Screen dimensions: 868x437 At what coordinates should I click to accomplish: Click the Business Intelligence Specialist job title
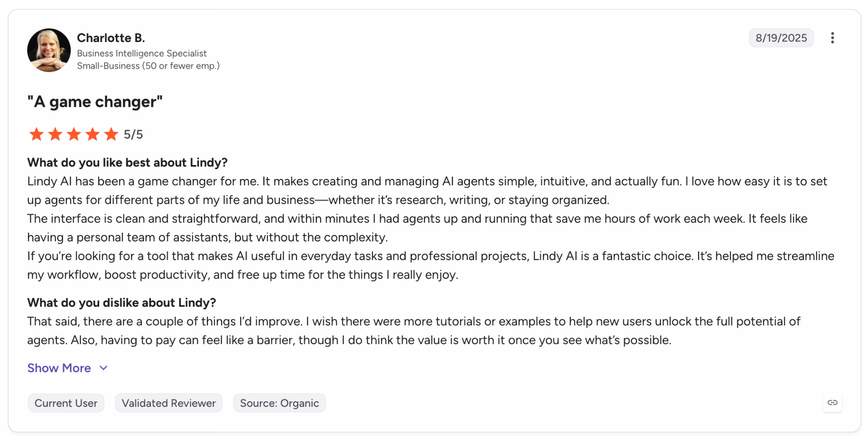[142, 53]
